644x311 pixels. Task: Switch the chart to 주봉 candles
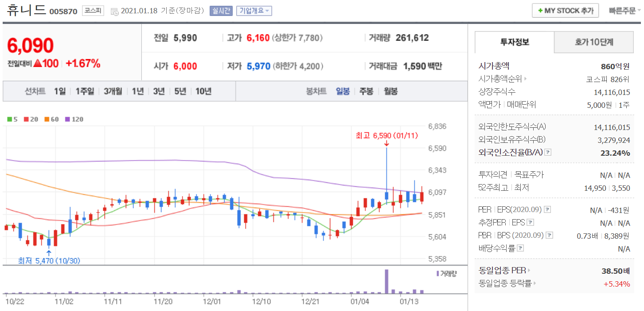click(x=366, y=91)
